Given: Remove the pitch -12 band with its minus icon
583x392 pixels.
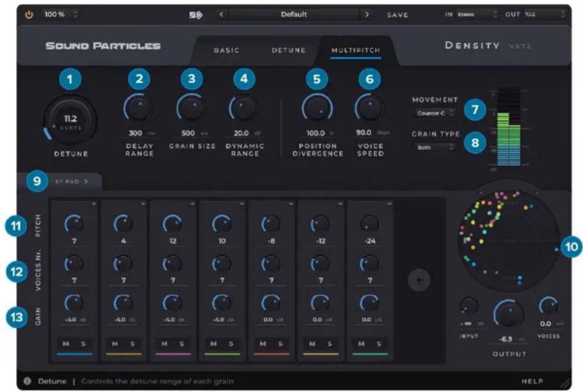Looking at the screenshot, I should click(340, 204).
